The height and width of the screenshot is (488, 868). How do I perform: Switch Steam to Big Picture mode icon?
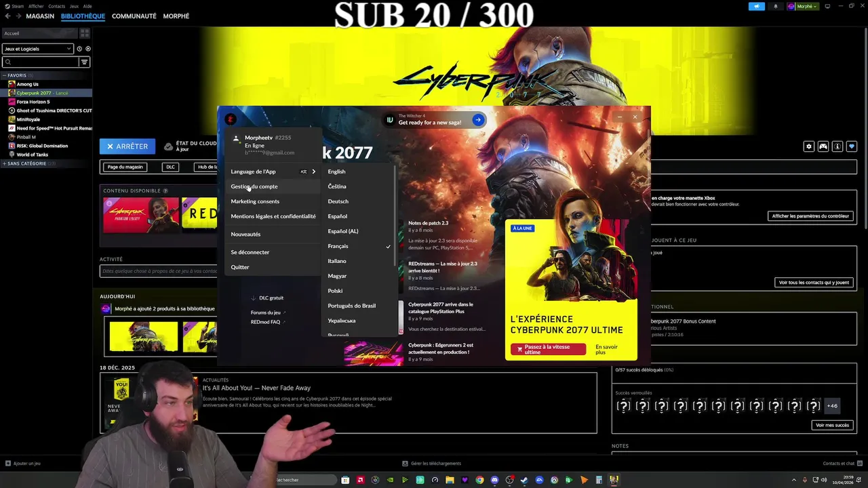(827, 6)
